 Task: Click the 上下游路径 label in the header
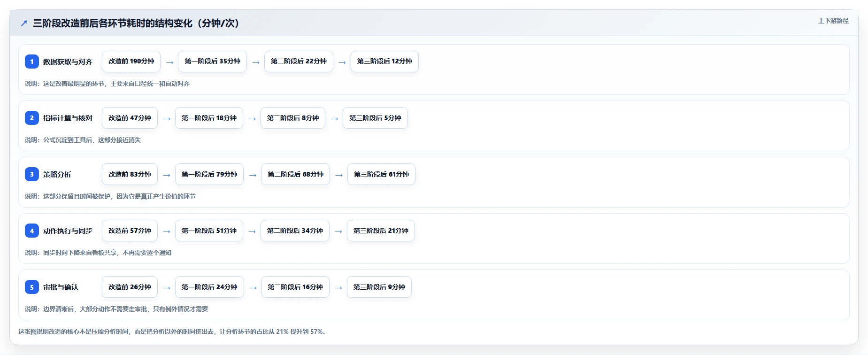[833, 21]
